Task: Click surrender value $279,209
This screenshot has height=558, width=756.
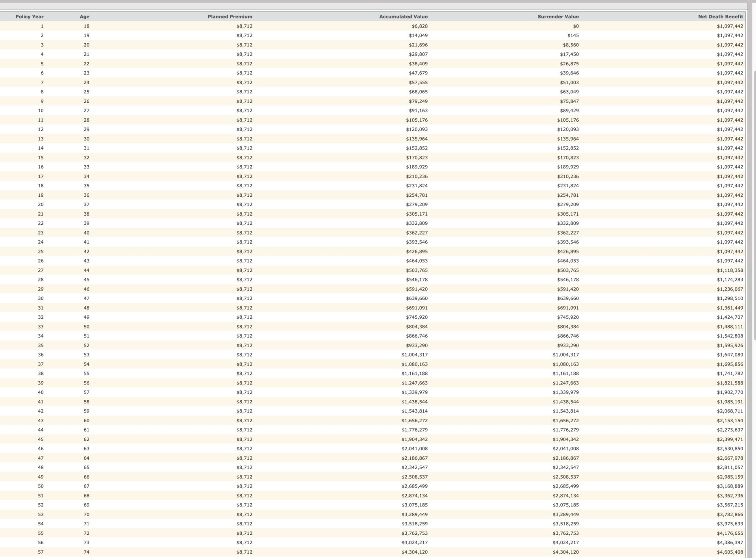Action: click(x=568, y=204)
